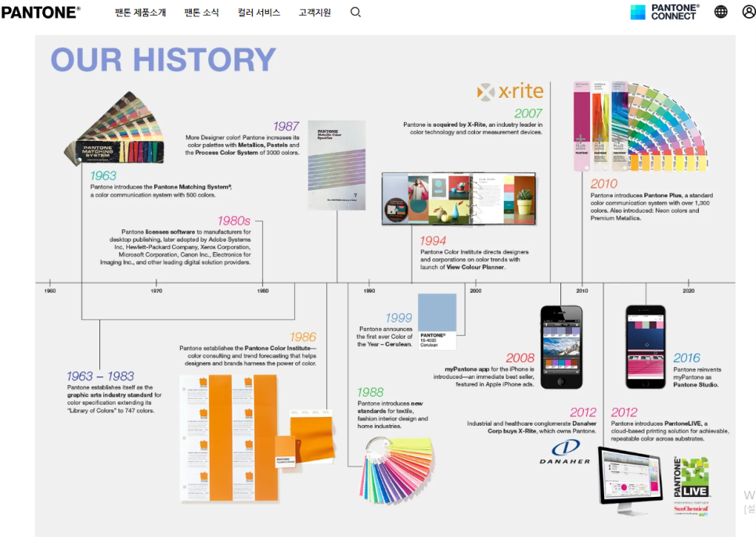Image resolution: width=756 pixels, height=540 pixels.
Task: Open the 팬톤 제품소개 menu
Action: click(x=140, y=13)
